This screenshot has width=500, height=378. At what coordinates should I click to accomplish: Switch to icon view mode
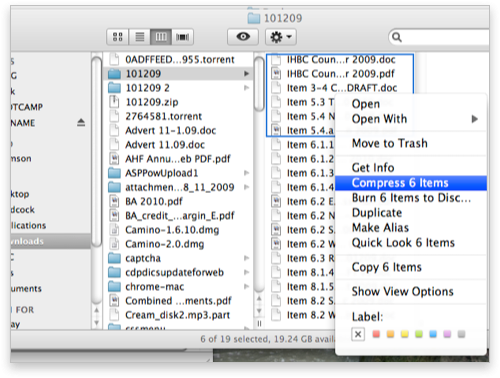(117, 37)
